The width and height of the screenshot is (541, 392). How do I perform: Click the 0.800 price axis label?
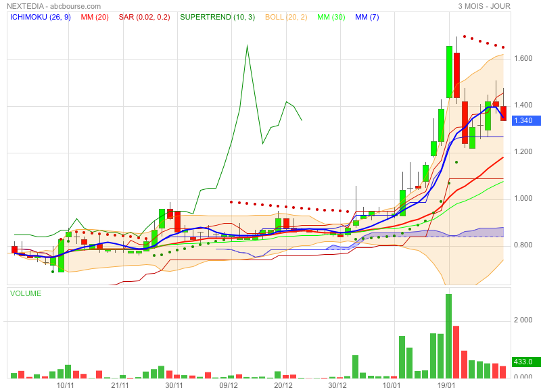point(523,245)
